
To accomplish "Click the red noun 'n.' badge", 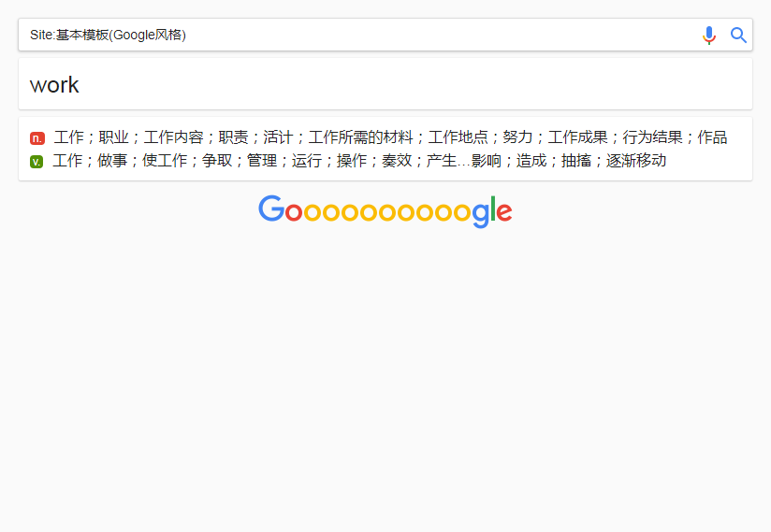I will tap(37, 138).
